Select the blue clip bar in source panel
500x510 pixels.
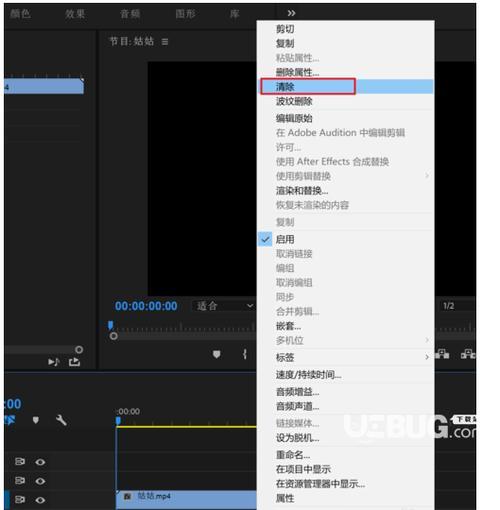click(44, 86)
